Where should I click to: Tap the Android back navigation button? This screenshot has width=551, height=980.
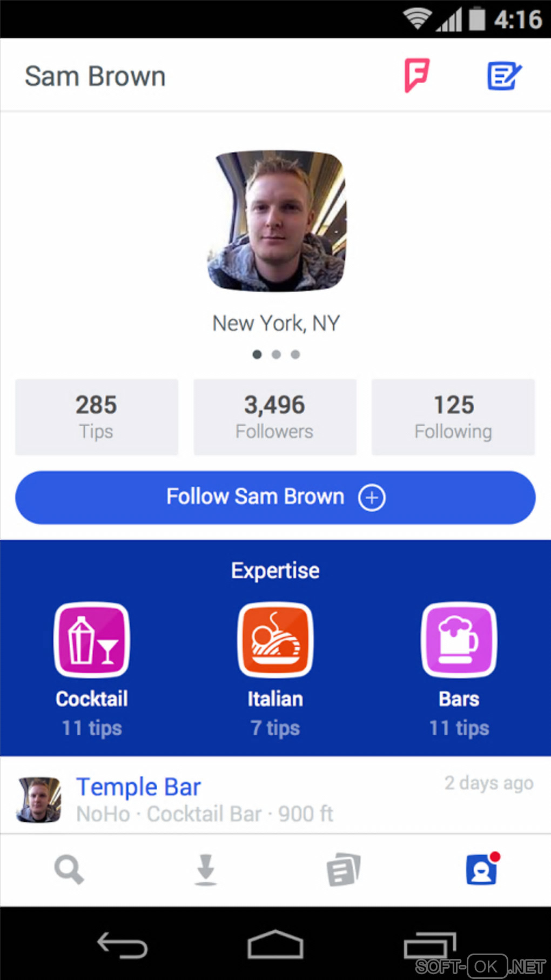[122, 945]
